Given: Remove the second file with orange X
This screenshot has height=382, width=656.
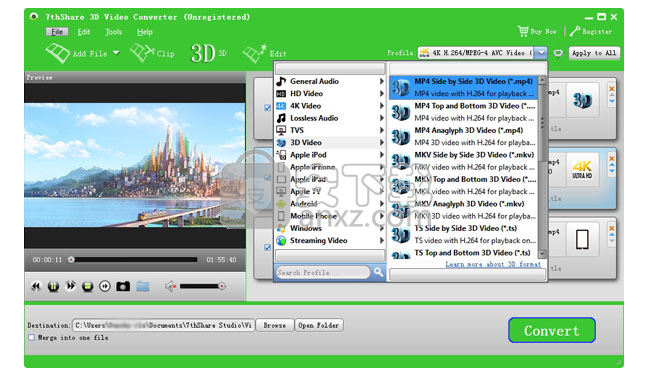Looking at the screenshot, I should tap(612, 159).
